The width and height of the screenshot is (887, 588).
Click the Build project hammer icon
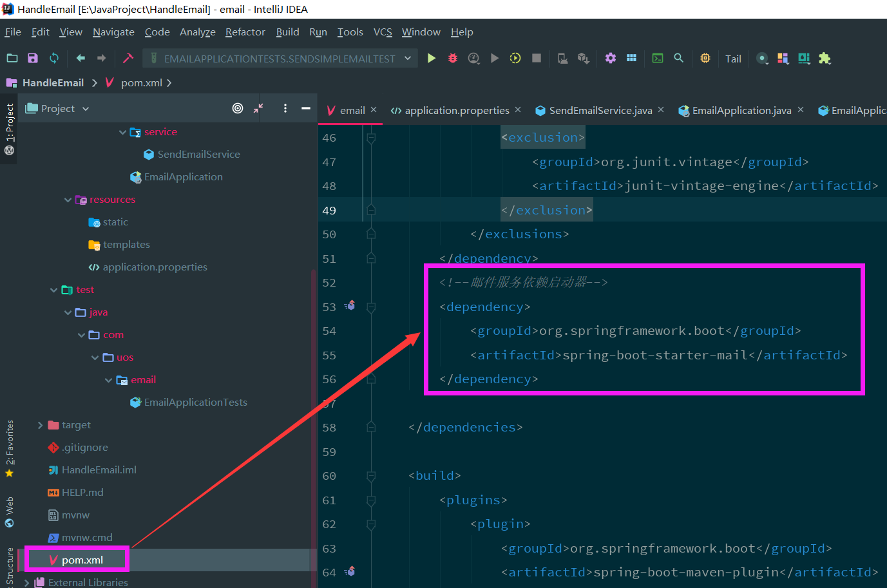tap(128, 58)
